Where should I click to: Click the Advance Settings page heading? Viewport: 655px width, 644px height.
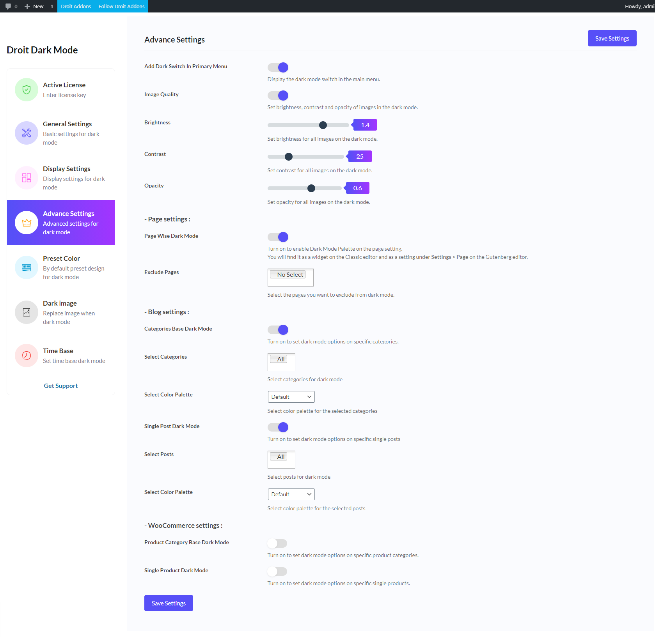[174, 40]
